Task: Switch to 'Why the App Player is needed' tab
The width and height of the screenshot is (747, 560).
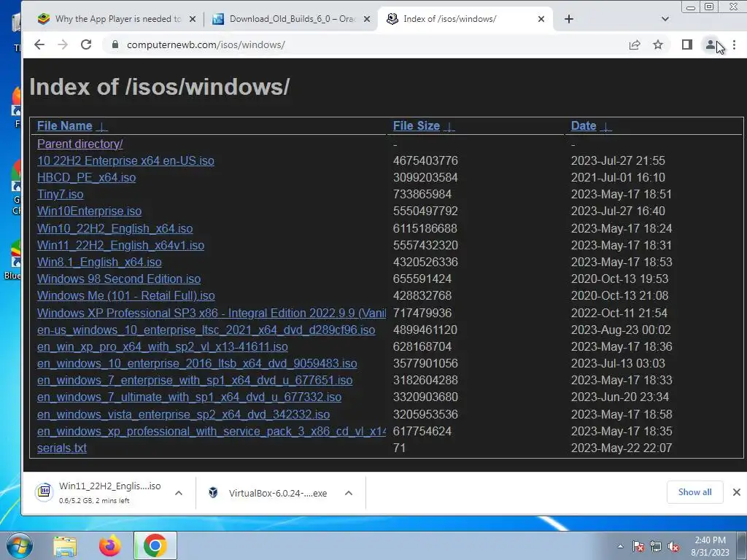Action: tap(117, 19)
